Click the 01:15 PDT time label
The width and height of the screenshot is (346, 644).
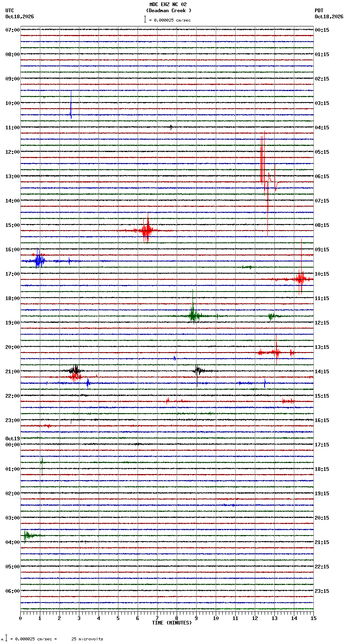(322, 54)
